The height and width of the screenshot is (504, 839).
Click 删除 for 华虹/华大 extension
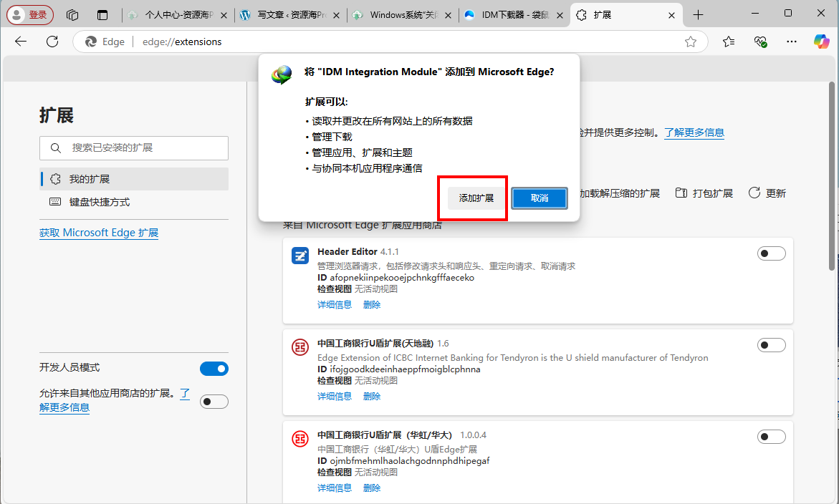[x=372, y=488]
